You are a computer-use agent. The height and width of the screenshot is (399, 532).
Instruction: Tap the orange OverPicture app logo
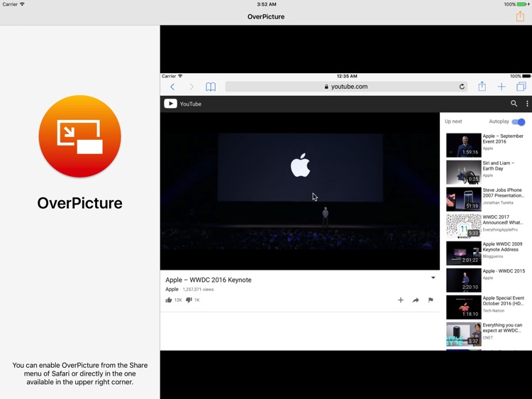(79, 136)
